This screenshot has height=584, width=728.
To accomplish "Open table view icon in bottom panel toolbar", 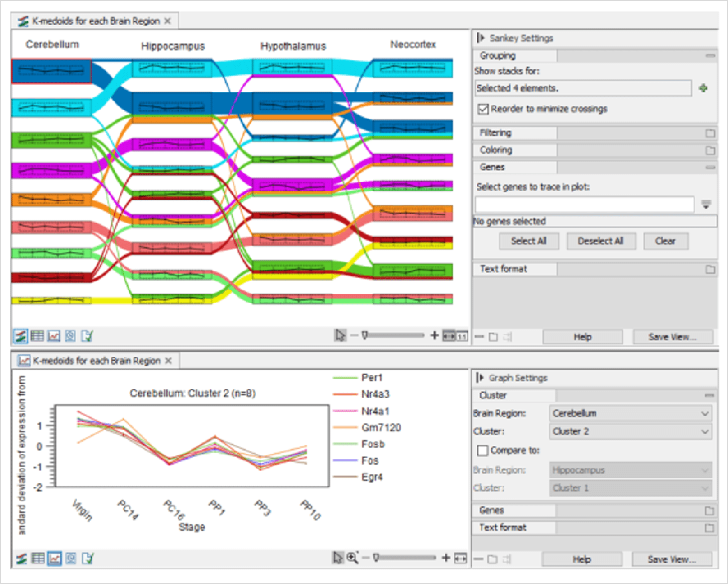I will [38, 558].
